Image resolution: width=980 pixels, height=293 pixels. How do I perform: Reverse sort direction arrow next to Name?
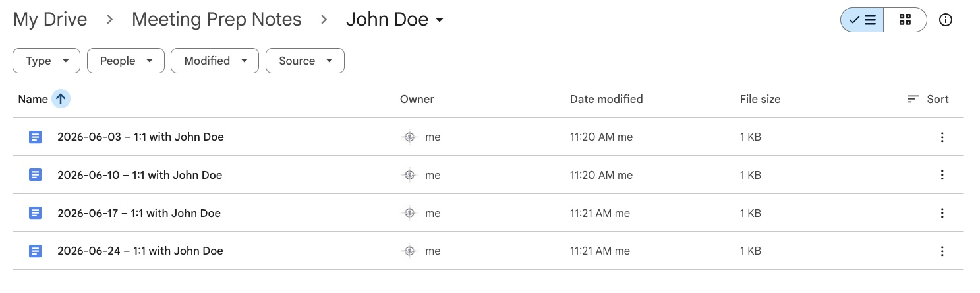(x=61, y=99)
